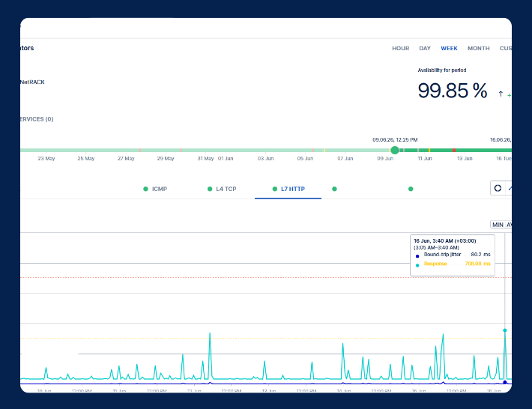Switch time range to HOUR

point(400,49)
